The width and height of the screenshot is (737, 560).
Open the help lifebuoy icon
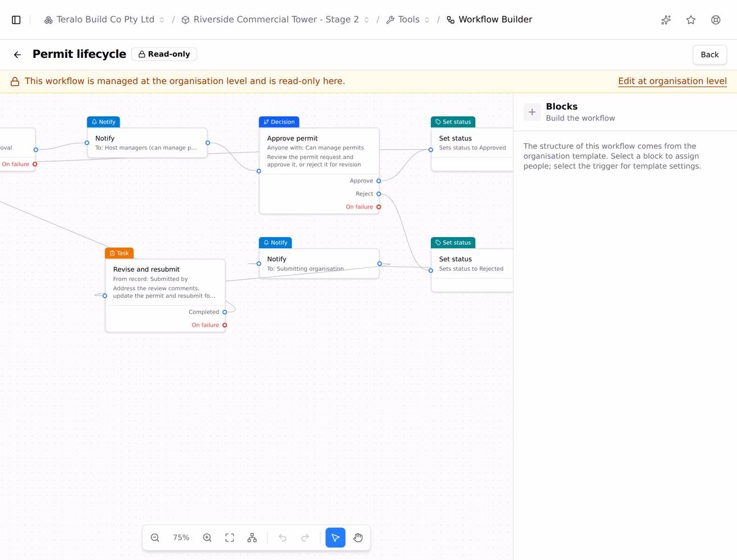[716, 20]
